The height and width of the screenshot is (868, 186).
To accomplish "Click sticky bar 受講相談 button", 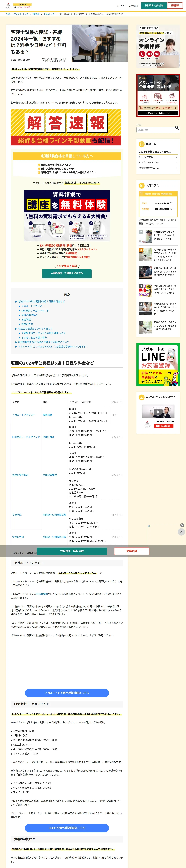I will tap(132, 551).
